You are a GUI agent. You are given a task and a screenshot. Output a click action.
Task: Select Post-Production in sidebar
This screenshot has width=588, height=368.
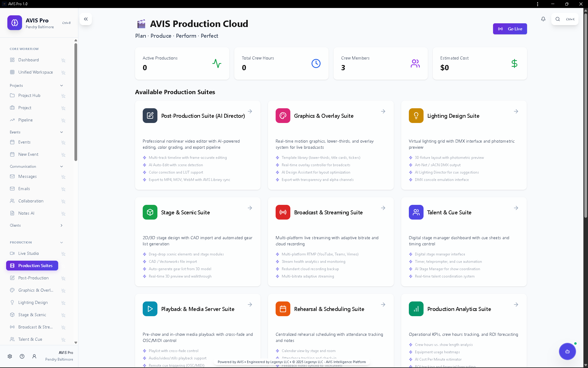pos(33,278)
